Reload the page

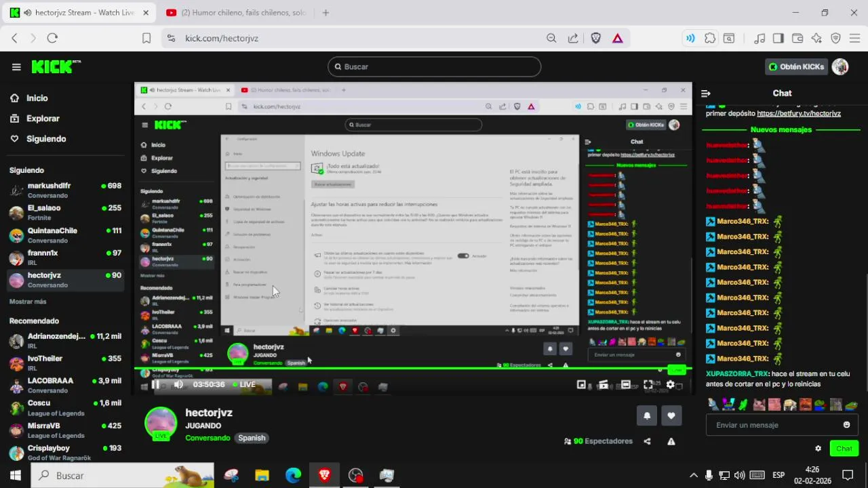(x=52, y=38)
